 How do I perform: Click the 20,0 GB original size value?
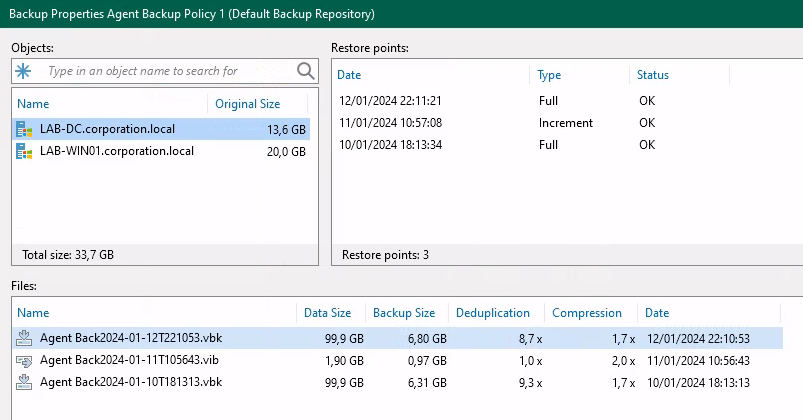[286, 152]
